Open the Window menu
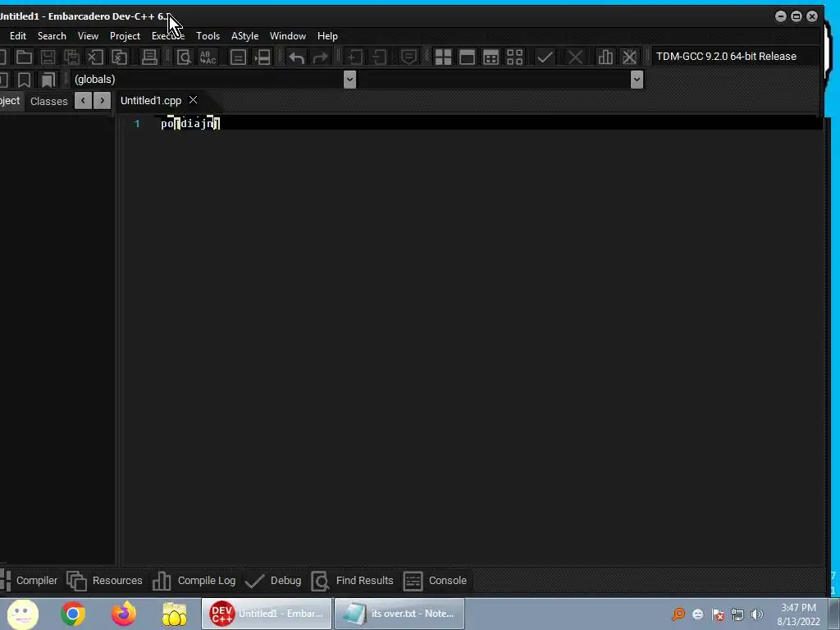This screenshot has height=630, width=840. point(288,36)
